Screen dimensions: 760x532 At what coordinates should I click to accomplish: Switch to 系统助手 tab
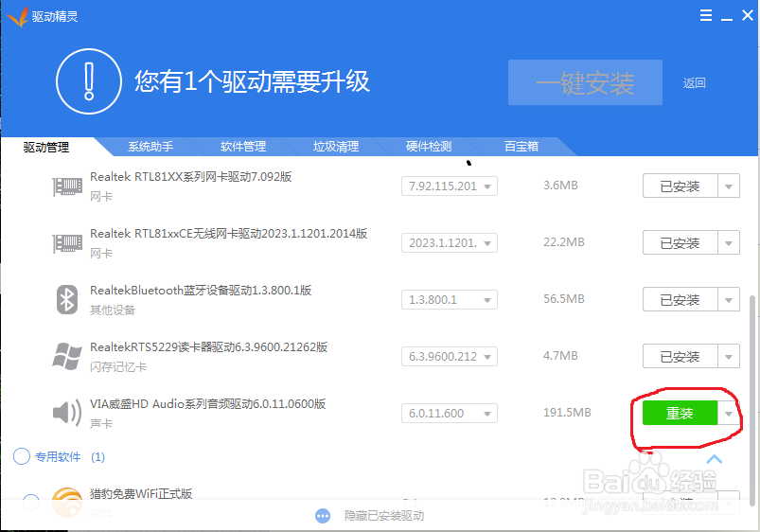click(150, 147)
